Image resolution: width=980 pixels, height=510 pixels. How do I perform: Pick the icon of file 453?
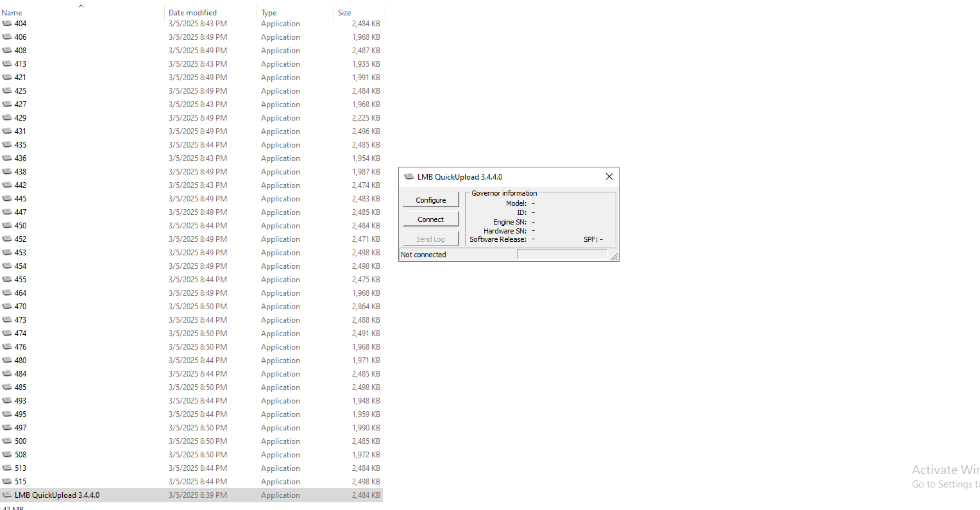tap(7, 253)
